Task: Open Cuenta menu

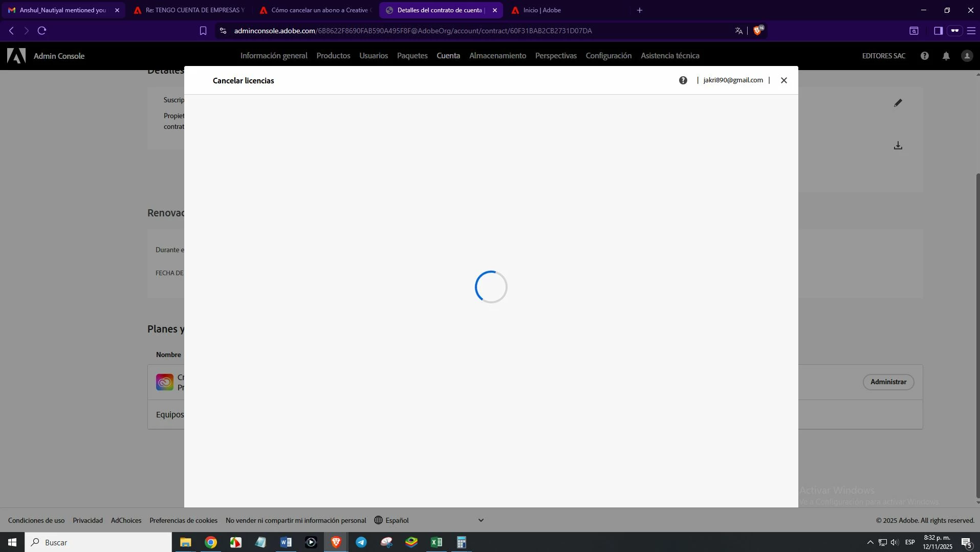Action: [448, 56]
